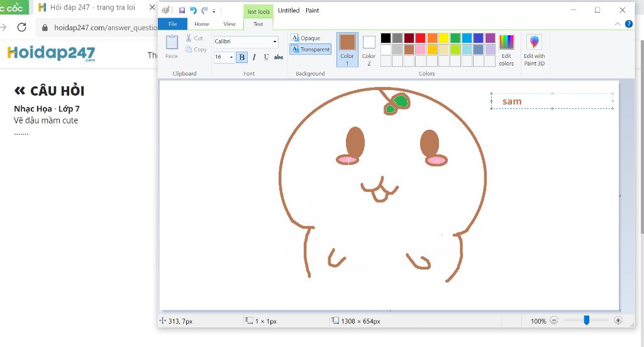Maximize the Paint window
644x347 pixels.
pyautogui.click(x=597, y=10)
